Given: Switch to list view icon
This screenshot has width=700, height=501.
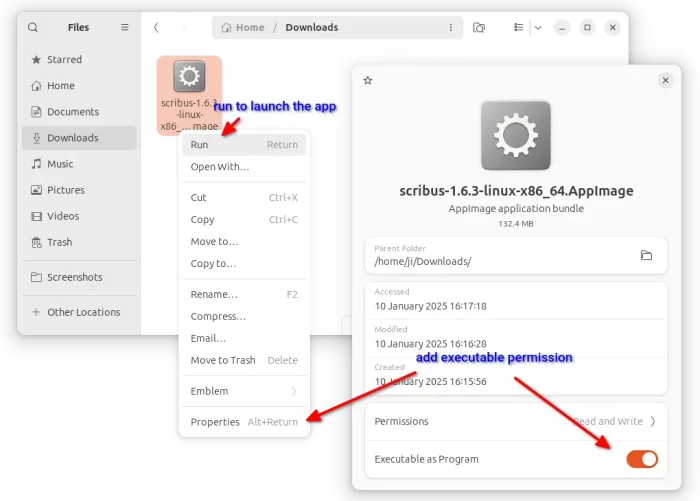Looking at the screenshot, I should pos(518,28).
